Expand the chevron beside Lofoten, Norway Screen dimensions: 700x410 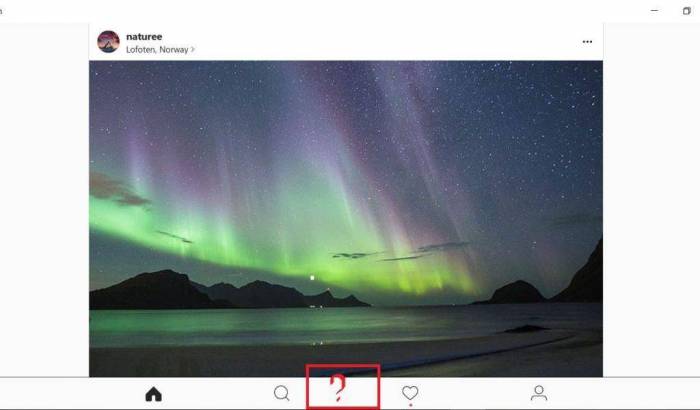(192, 49)
